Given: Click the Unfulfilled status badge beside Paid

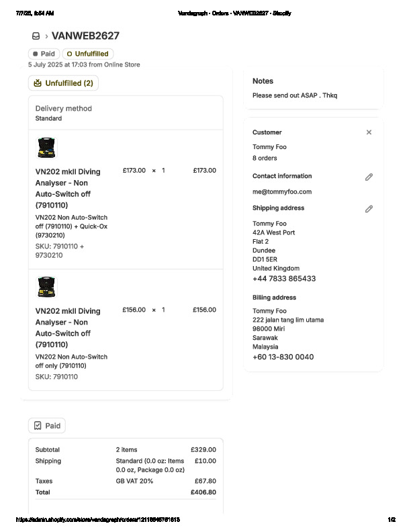Looking at the screenshot, I should (x=87, y=54).
